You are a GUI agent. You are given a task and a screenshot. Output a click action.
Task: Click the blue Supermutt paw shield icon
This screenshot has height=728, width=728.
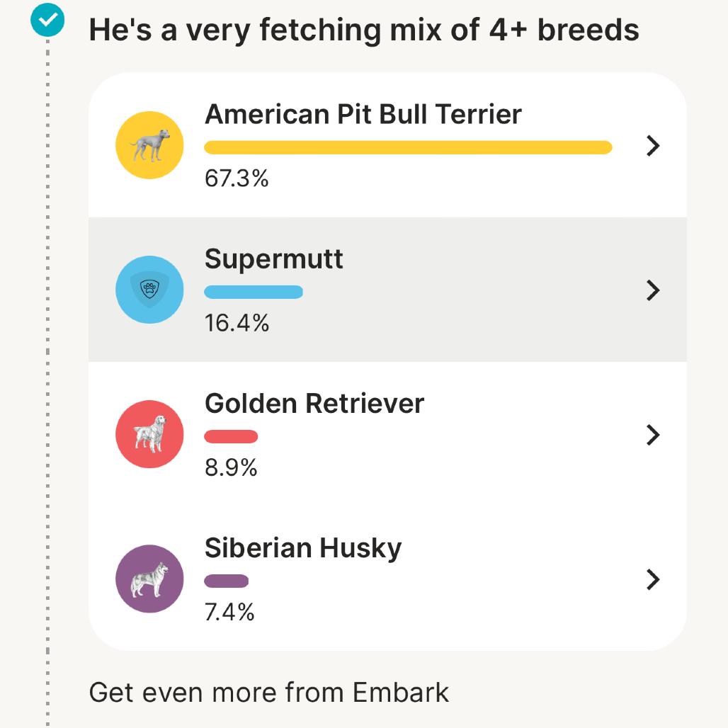point(149,290)
